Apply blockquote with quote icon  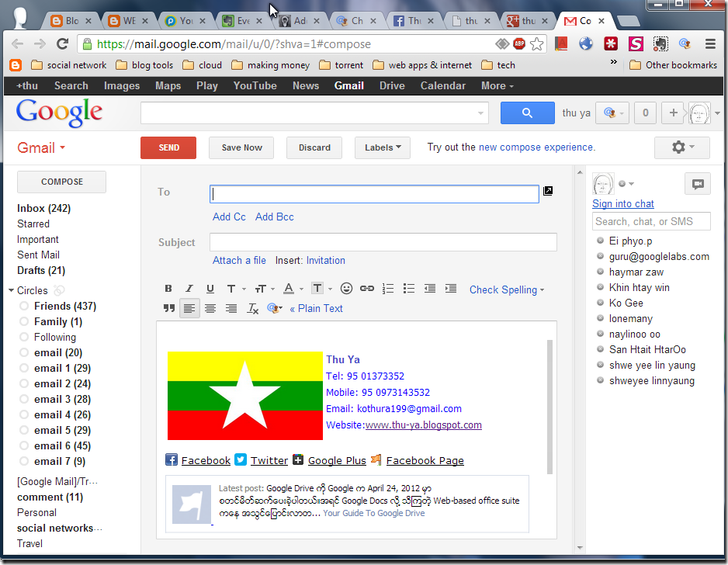pyautogui.click(x=169, y=308)
